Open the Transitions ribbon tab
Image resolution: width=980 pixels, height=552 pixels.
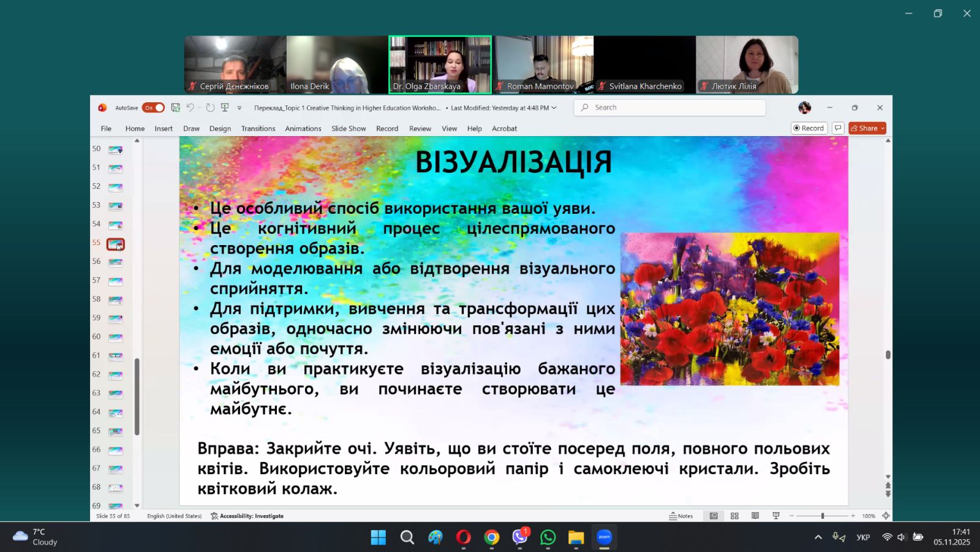click(x=258, y=129)
